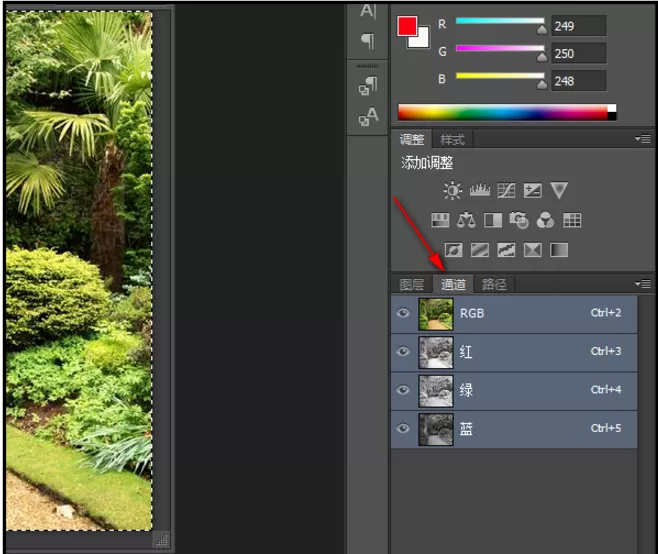The width and height of the screenshot is (658, 554).
Task: Click the black swatch on the spectrum ramp
Action: tap(612, 116)
